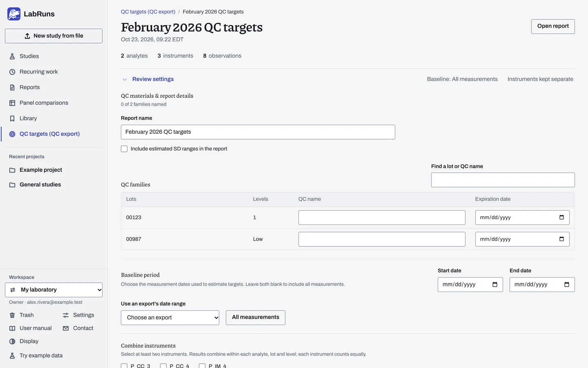Image resolution: width=588 pixels, height=368 pixels.
Task: Check the P_CC_3 instrument checkbox
Action: pyautogui.click(x=124, y=366)
